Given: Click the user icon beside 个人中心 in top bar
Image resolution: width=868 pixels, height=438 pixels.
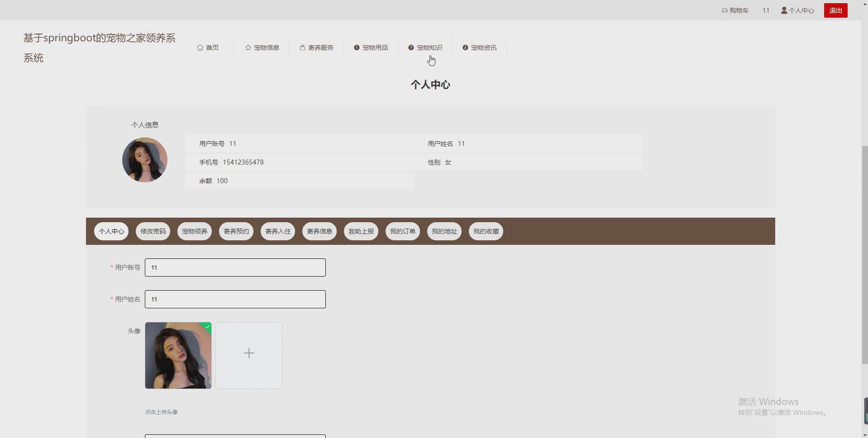Looking at the screenshot, I should (x=784, y=10).
